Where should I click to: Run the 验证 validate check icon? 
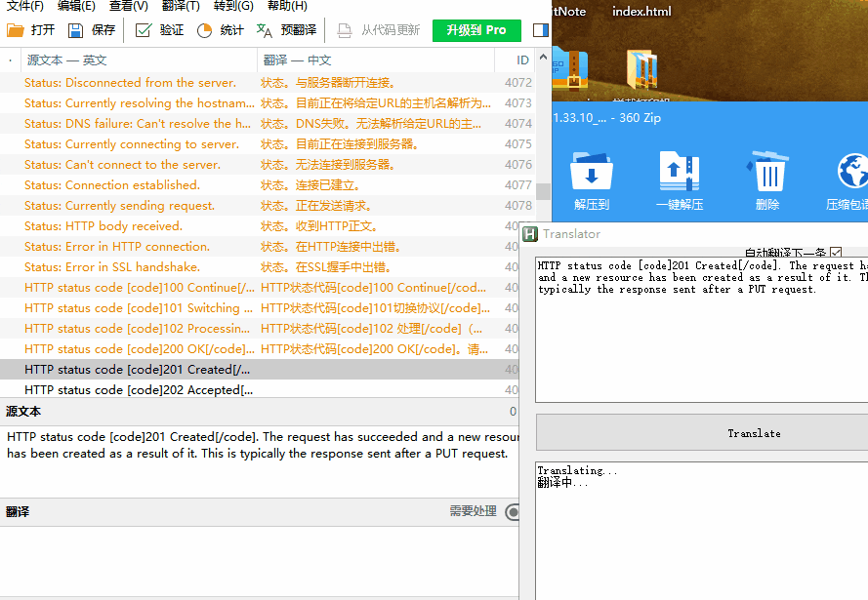tap(144, 30)
